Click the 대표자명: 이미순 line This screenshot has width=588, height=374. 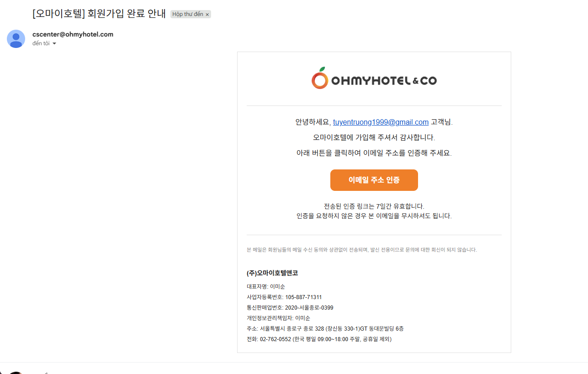click(x=265, y=286)
